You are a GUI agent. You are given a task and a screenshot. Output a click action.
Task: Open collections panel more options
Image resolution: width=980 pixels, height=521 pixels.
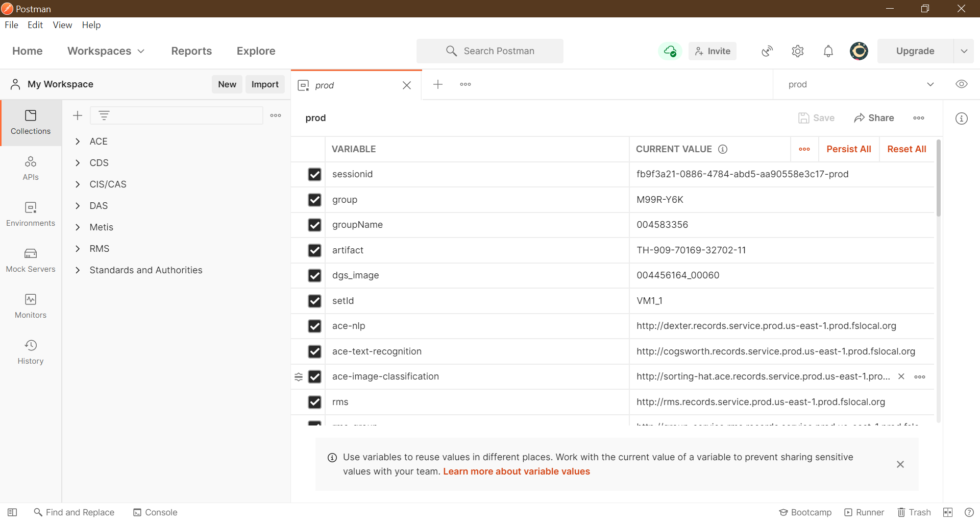pyautogui.click(x=276, y=115)
